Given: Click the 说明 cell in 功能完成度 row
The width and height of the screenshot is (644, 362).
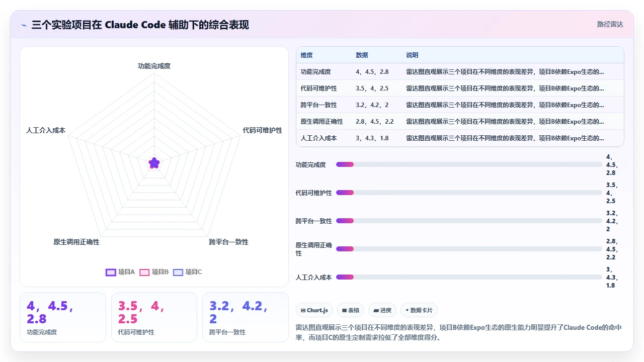Looking at the screenshot, I should (505, 72).
